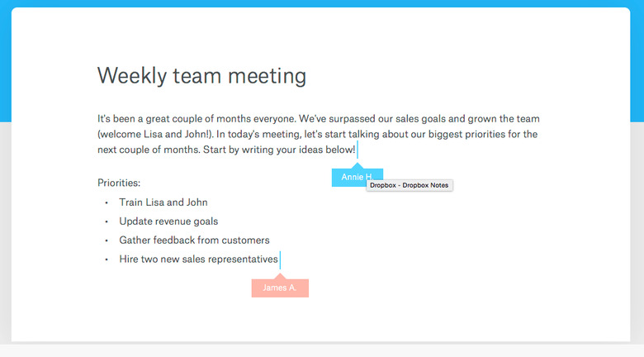
Task: Place cursor in Train Lisa and John
Action: pyautogui.click(x=163, y=202)
